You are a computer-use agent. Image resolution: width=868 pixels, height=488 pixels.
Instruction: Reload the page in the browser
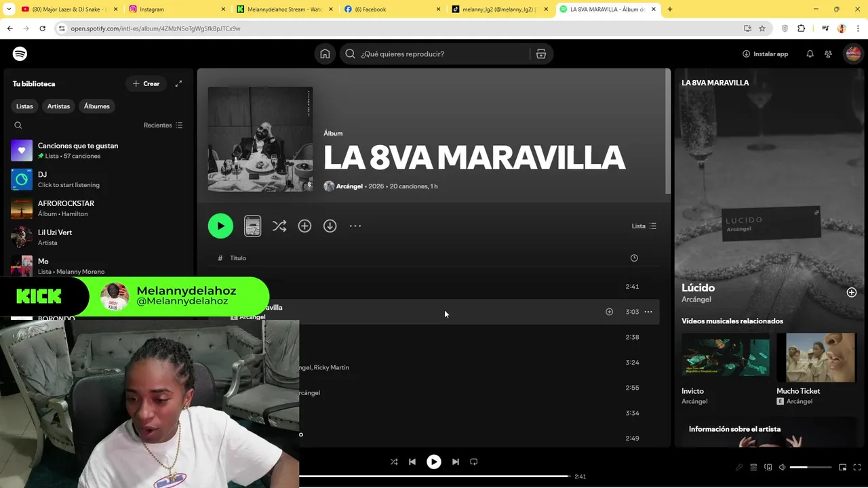pyautogui.click(x=42, y=28)
